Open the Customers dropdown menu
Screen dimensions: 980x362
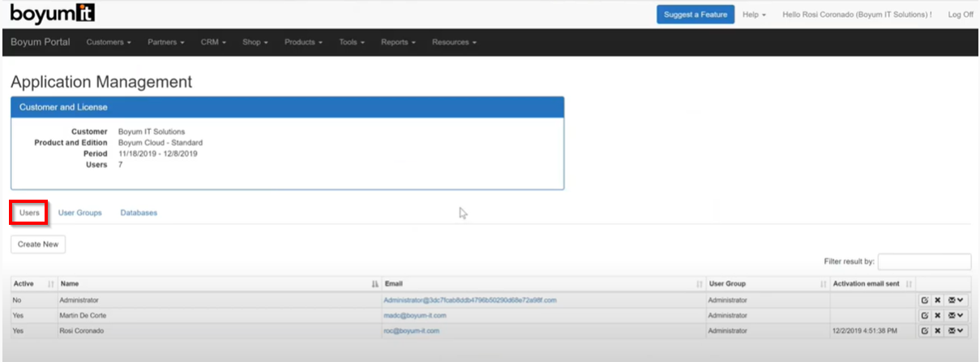pyautogui.click(x=109, y=42)
